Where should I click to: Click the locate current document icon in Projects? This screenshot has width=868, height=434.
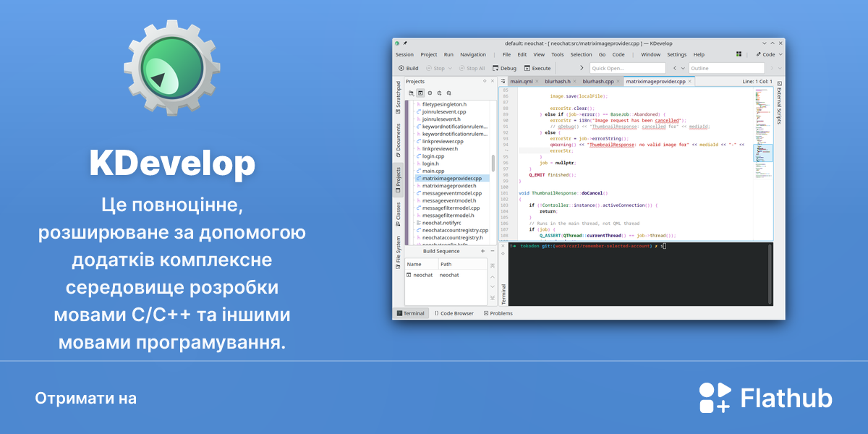411,93
